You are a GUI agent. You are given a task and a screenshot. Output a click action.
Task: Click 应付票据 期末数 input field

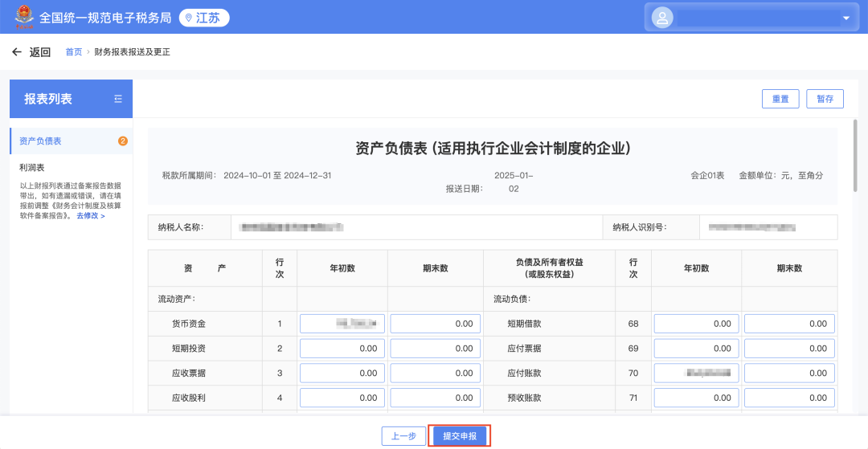coord(789,349)
